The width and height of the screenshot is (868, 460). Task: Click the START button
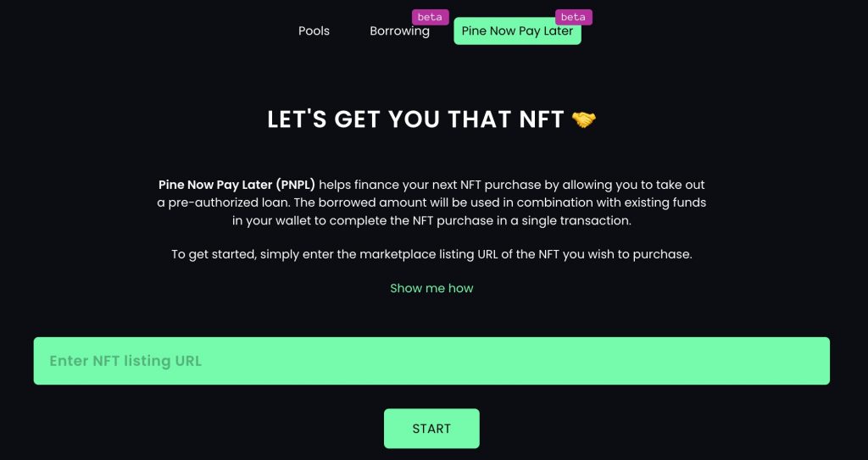431,429
